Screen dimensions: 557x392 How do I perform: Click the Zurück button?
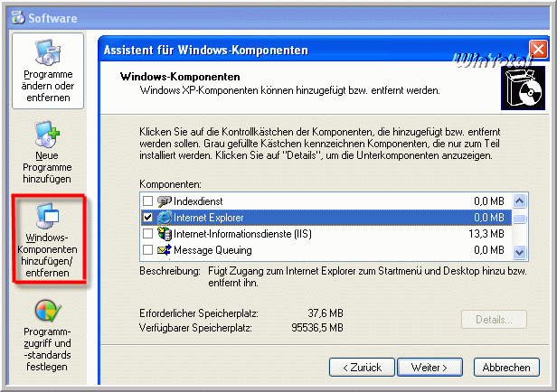(362, 368)
